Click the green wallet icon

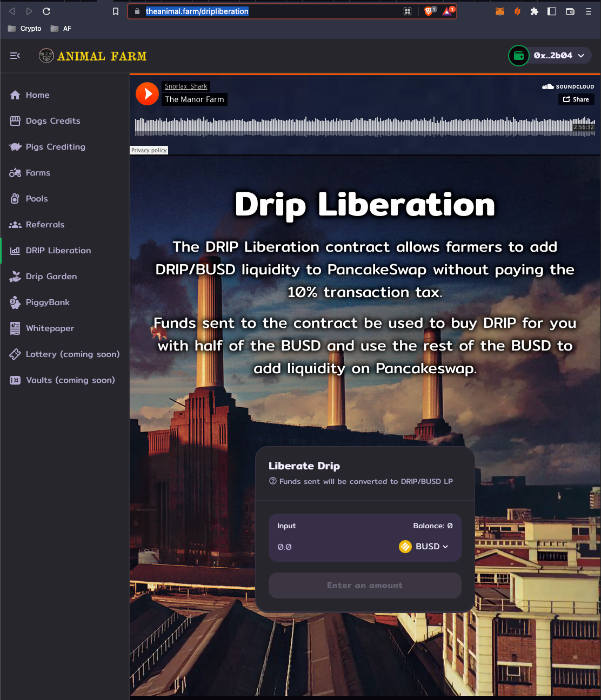(519, 56)
